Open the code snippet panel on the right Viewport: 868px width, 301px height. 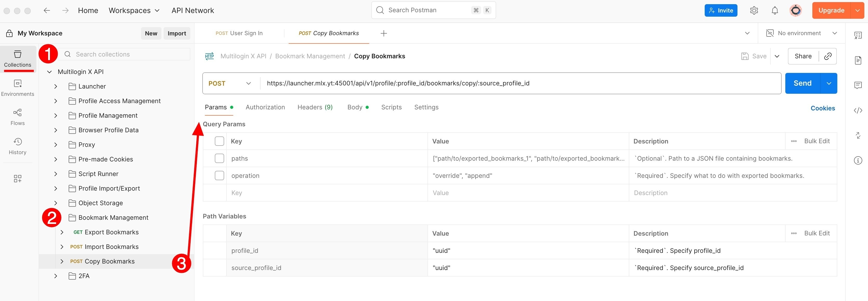click(x=858, y=110)
